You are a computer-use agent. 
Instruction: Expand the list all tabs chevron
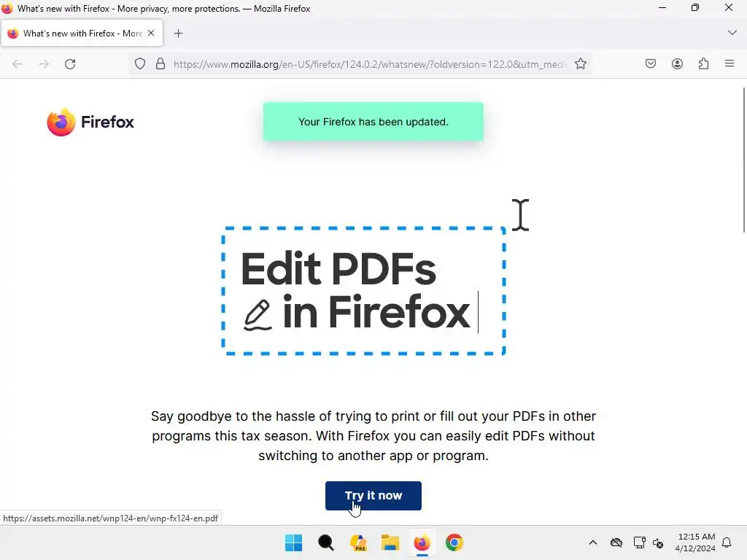732,33
